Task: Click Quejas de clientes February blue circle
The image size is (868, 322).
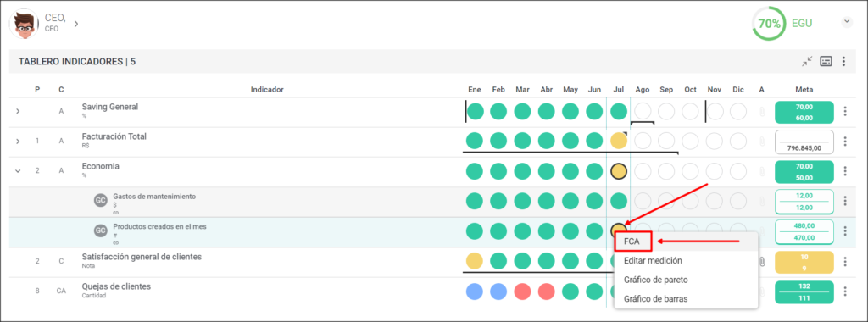Action: [498, 291]
